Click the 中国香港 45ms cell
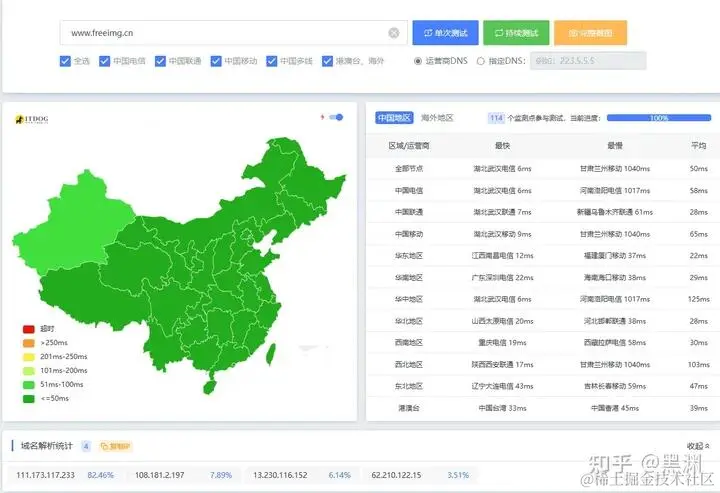This screenshot has width=720, height=493. pyautogui.click(x=615, y=408)
